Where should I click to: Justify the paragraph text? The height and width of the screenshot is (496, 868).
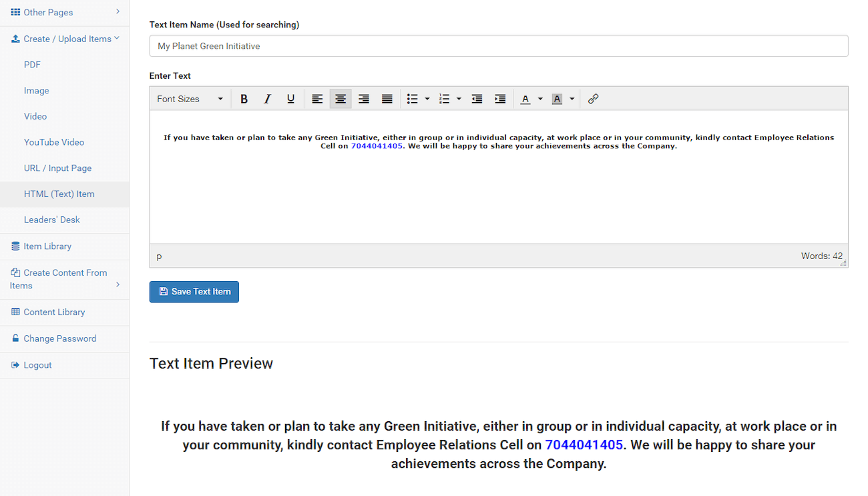pyautogui.click(x=387, y=99)
